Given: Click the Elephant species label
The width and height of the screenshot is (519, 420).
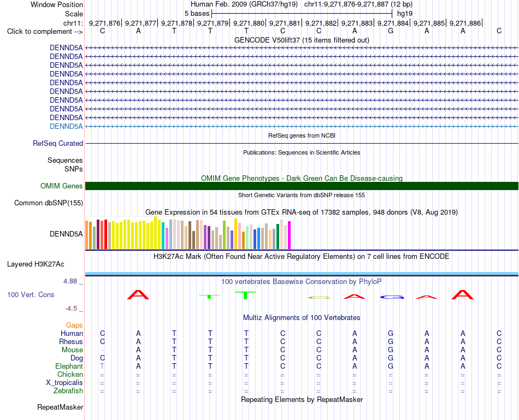Looking at the screenshot, I should [x=69, y=366].
